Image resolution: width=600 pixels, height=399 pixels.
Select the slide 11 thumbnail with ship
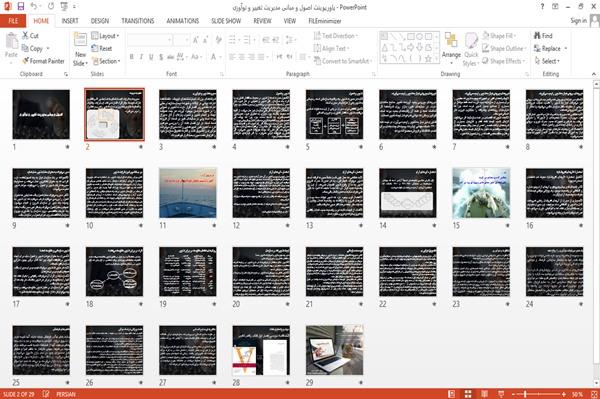(x=188, y=193)
